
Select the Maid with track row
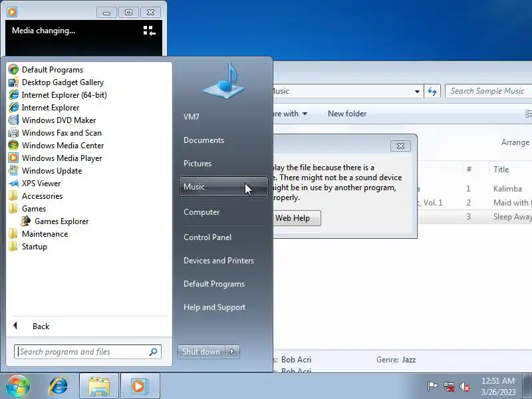(x=474, y=203)
